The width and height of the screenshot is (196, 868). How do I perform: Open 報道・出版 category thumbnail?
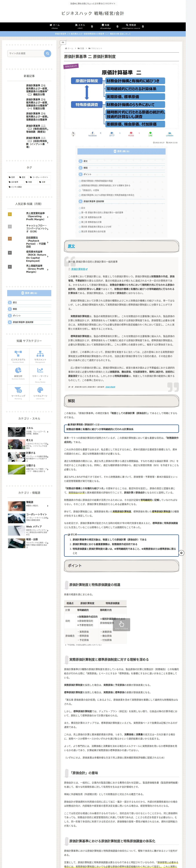coord(16,543)
